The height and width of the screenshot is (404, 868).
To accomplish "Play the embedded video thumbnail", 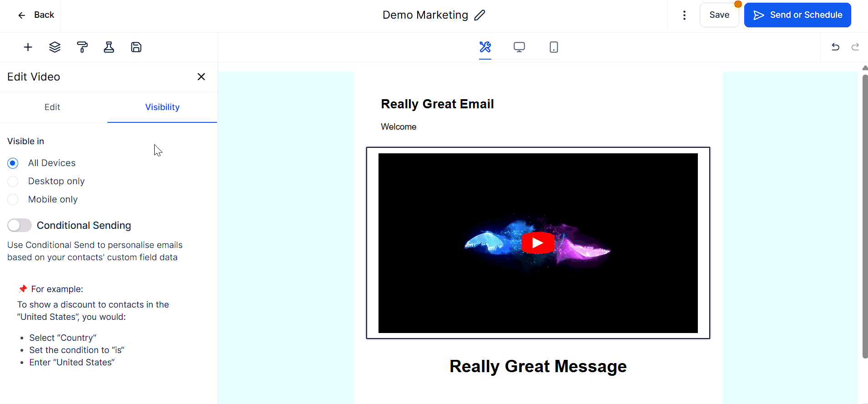I will (x=538, y=243).
